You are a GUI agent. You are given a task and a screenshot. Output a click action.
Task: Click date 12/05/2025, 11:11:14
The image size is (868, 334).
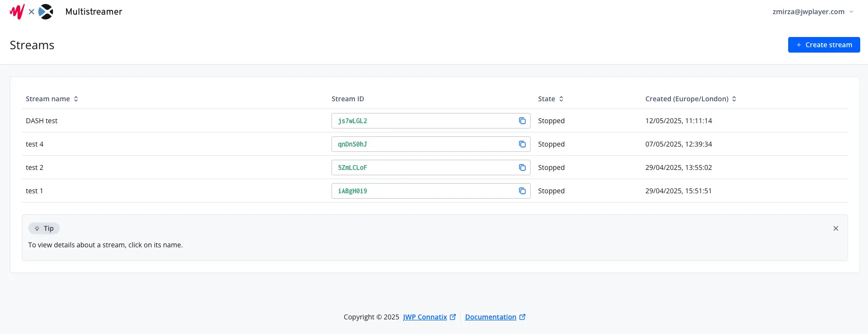(x=679, y=121)
